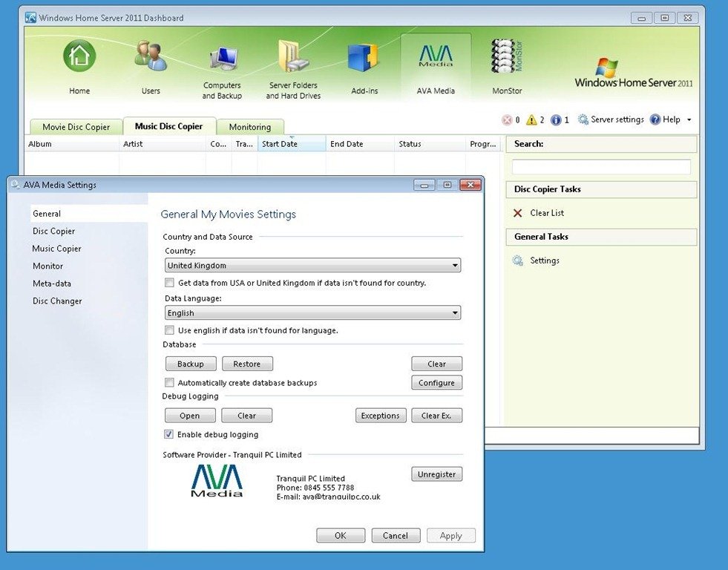Open the Add-ins icon

click(x=364, y=58)
